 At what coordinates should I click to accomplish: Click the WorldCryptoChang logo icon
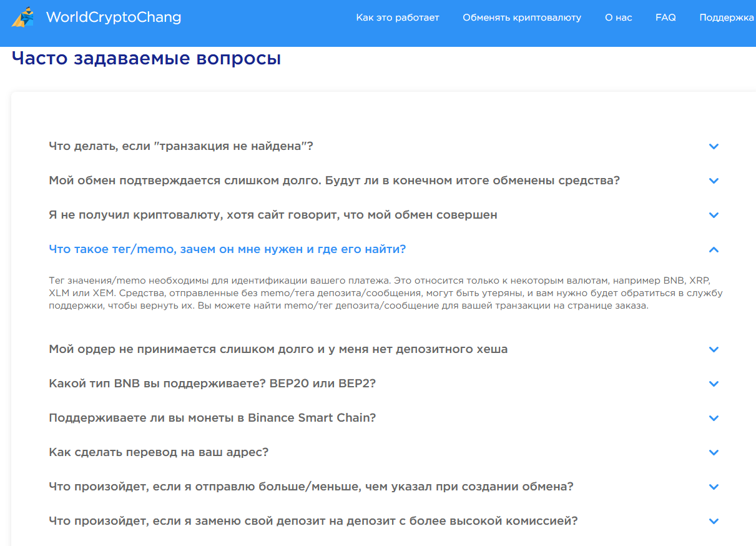point(24,17)
